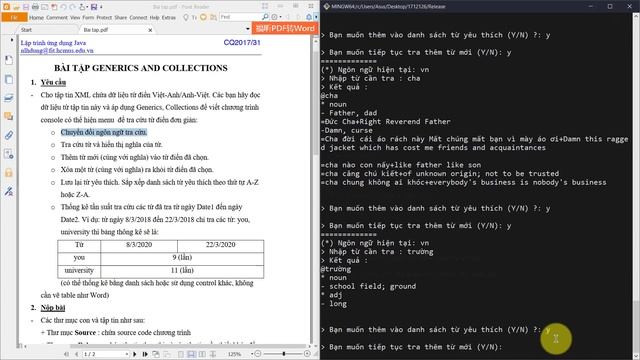Adjust the zoom slider handle

[284, 354]
